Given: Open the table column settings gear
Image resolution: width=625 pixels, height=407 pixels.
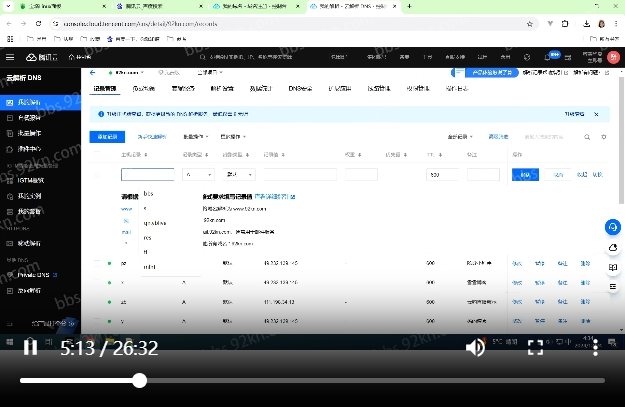Looking at the screenshot, I should tap(603, 137).
